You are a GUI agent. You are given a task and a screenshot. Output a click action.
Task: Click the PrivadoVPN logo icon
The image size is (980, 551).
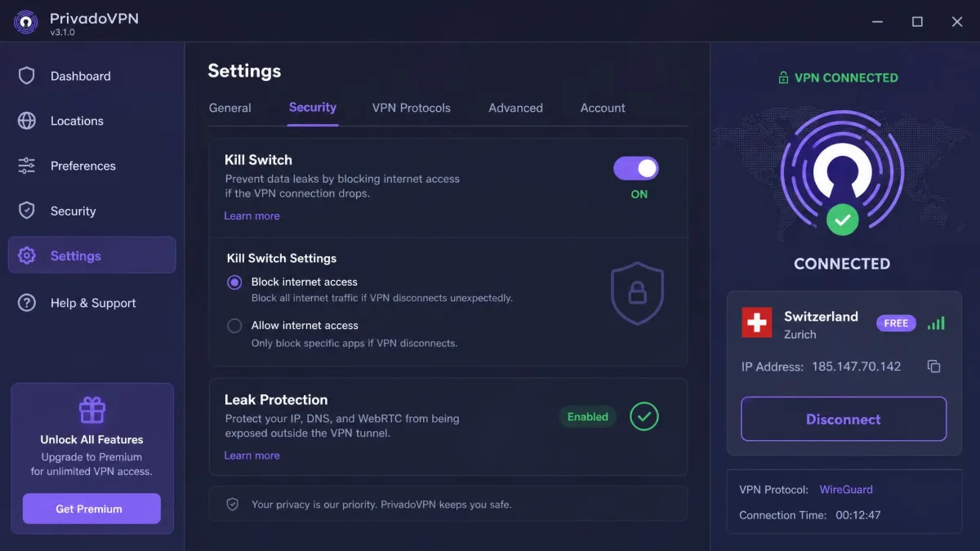[x=26, y=22]
